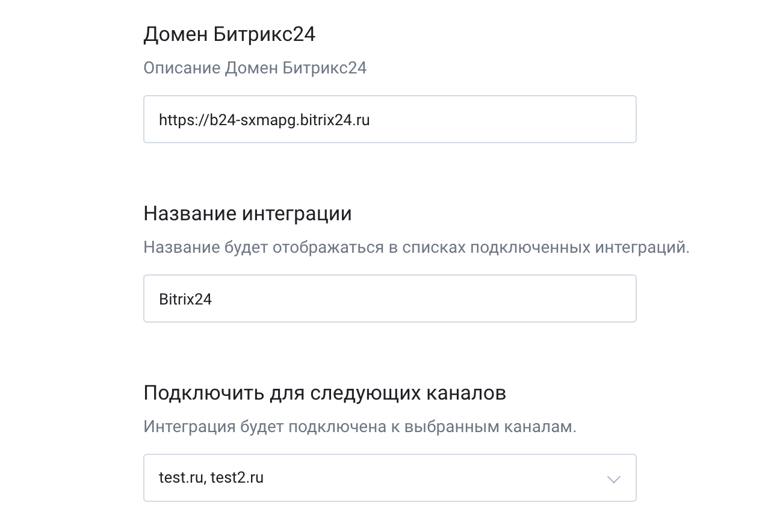Click the Bitrix24 value to edit it
This screenshot has height=532, width=774.
(185, 298)
